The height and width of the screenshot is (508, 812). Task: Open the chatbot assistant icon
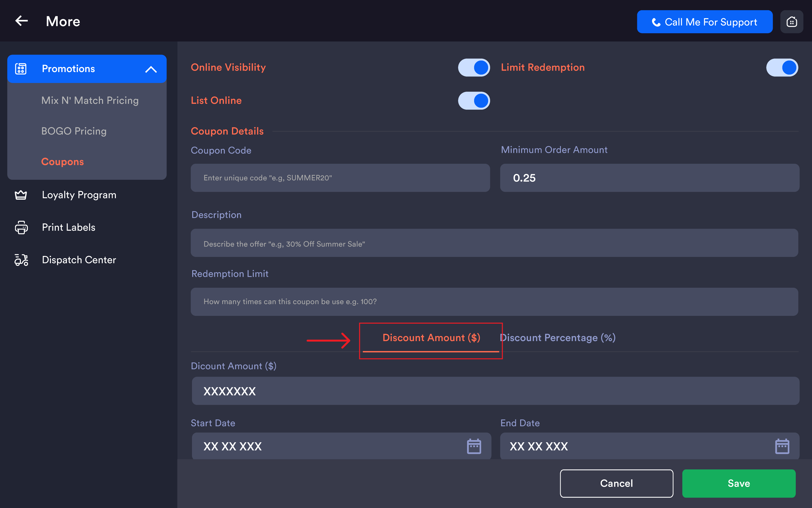tap(792, 22)
